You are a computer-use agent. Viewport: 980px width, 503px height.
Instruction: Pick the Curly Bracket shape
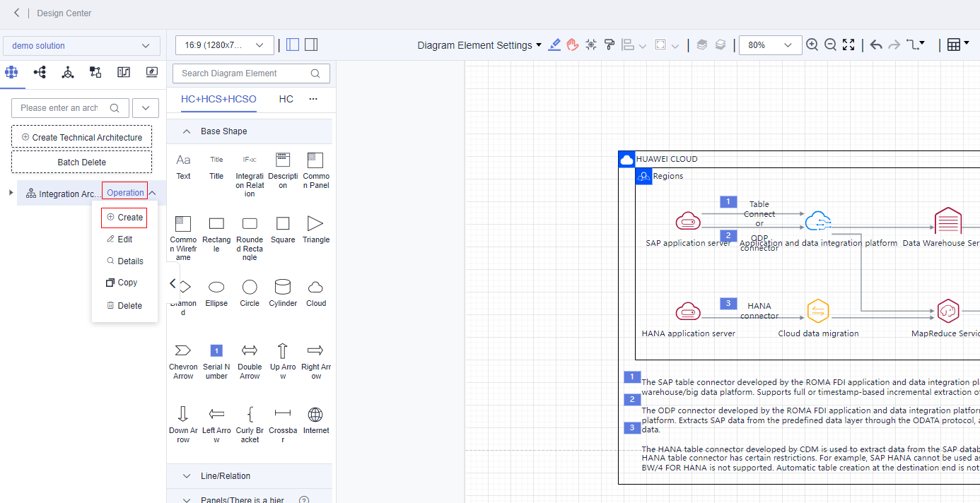[x=250, y=425]
